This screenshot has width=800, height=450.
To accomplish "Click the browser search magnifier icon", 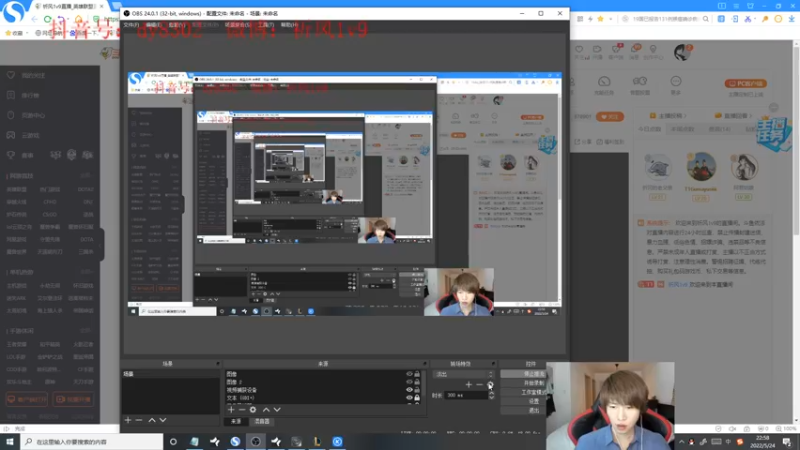I will click(706, 19).
